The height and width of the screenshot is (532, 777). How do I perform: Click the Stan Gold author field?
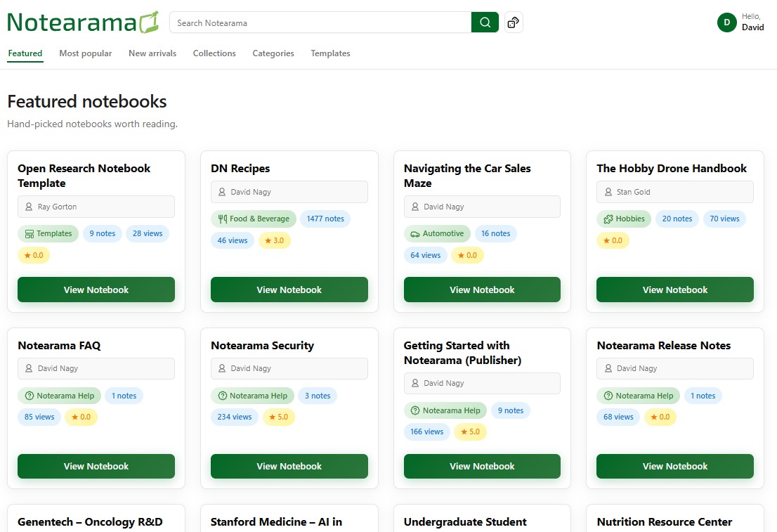675,192
